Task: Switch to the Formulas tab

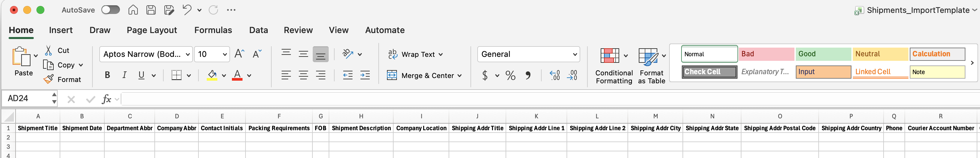Action: pos(213,30)
